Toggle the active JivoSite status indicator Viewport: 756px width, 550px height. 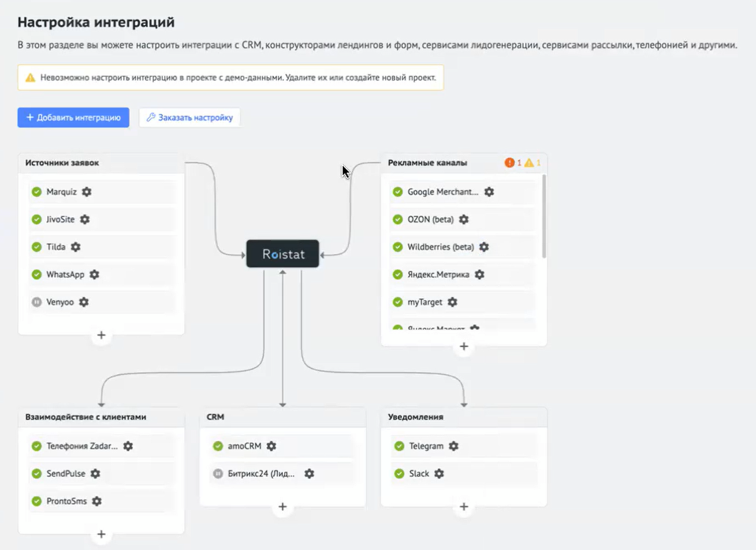pyautogui.click(x=35, y=220)
